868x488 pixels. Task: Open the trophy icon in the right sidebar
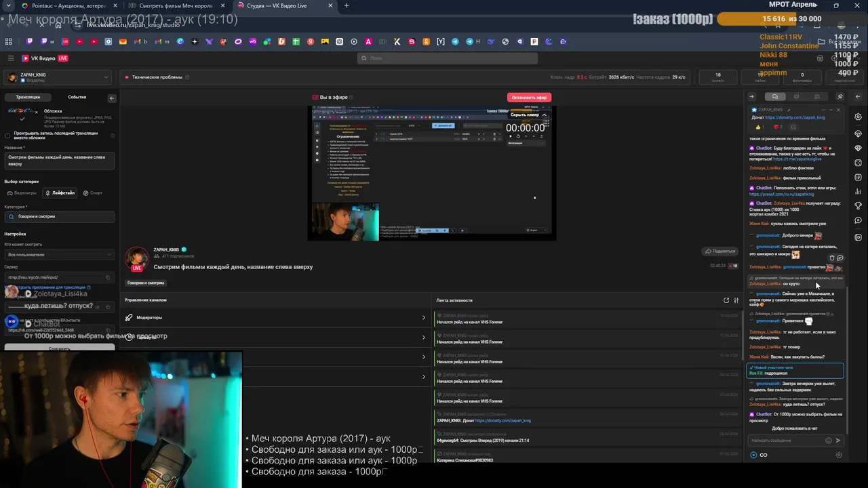click(858, 206)
